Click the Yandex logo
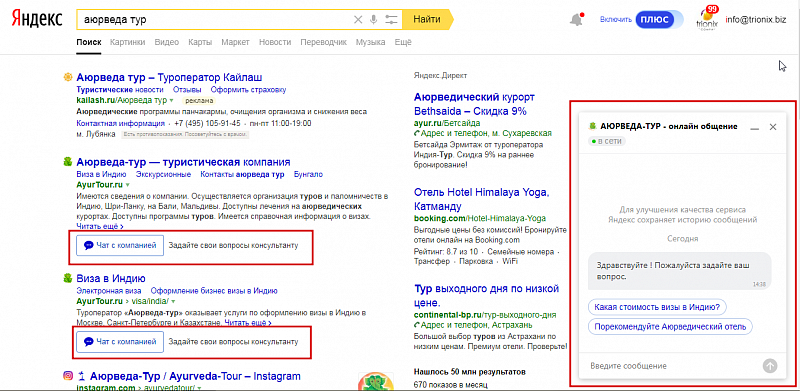This screenshot has height=391, width=800. tap(37, 19)
